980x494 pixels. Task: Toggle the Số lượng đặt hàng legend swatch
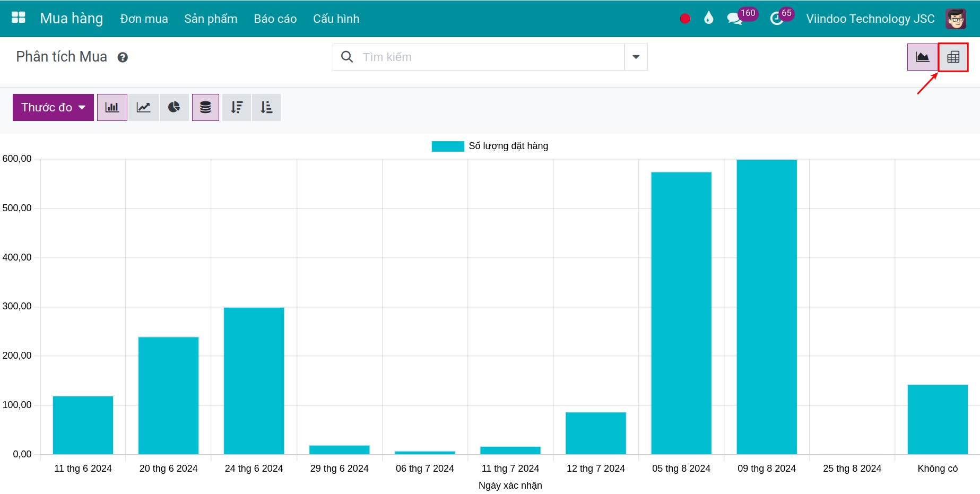point(448,146)
